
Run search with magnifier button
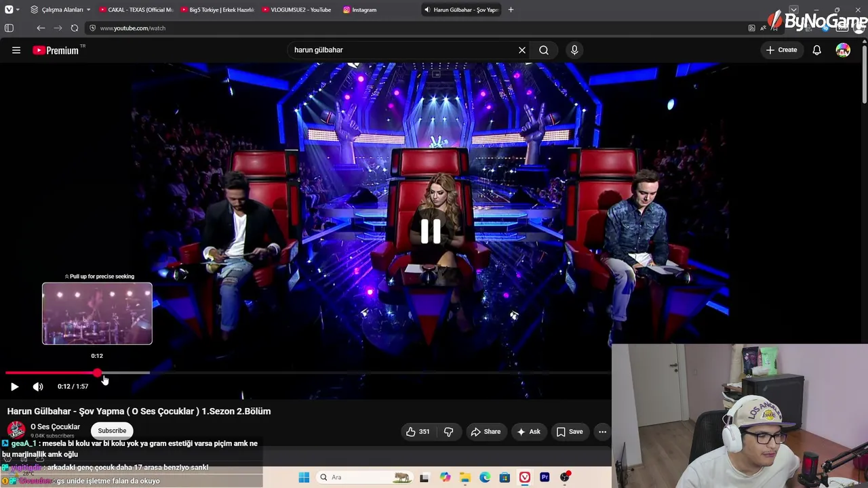(544, 50)
